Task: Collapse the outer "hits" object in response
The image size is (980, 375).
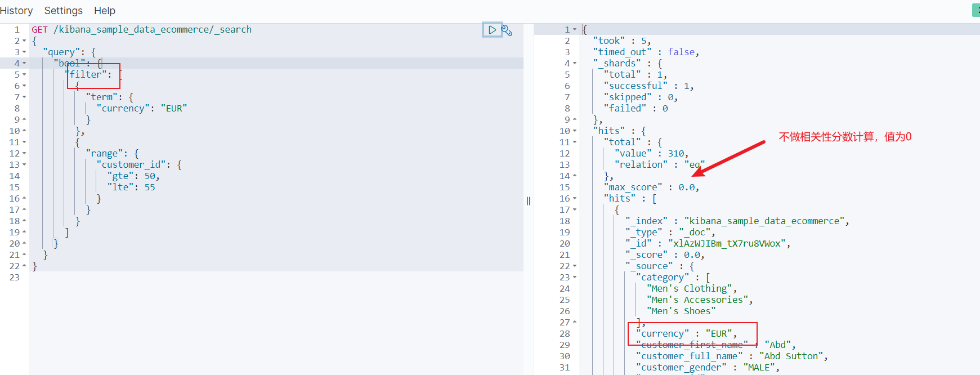Action: point(574,131)
